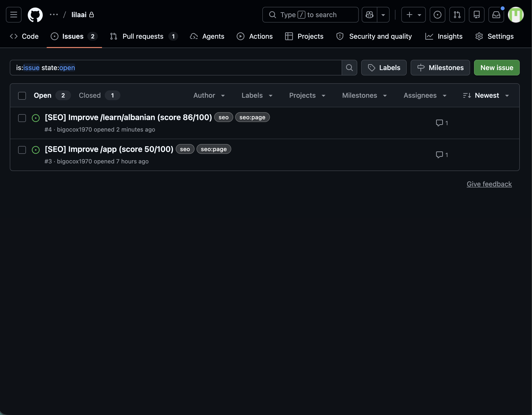Click the filter search magnifier button
Image resolution: width=532 pixels, height=415 pixels.
[349, 68]
